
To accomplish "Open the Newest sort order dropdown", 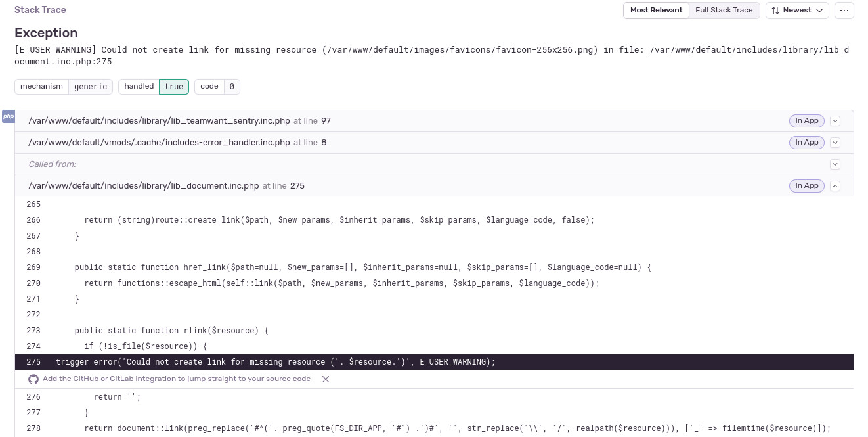I will pos(797,11).
